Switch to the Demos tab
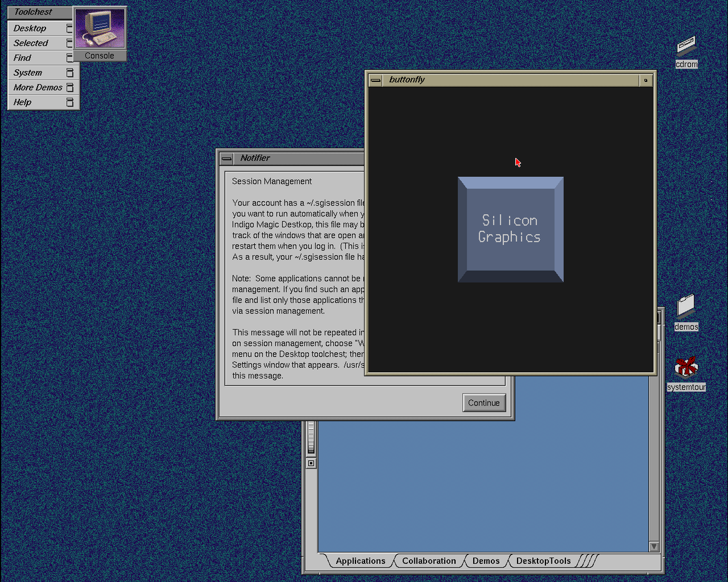The height and width of the screenshot is (582, 728). point(486,561)
